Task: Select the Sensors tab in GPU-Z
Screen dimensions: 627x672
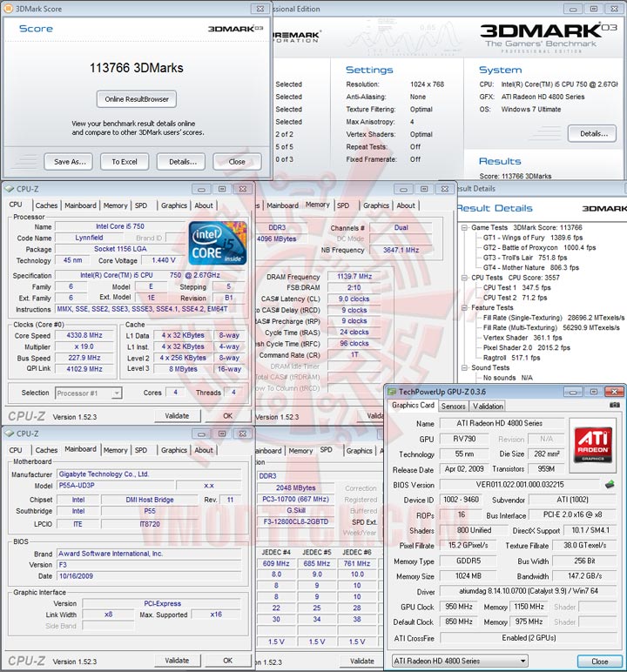Action: [454, 406]
